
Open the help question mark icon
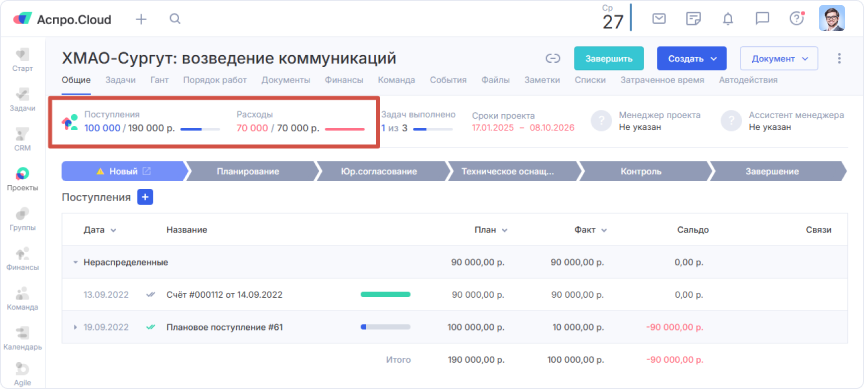797,19
